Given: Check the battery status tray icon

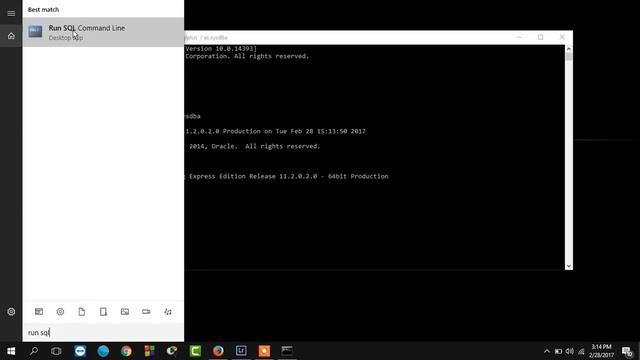Looking at the screenshot, I should coord(558,351).
